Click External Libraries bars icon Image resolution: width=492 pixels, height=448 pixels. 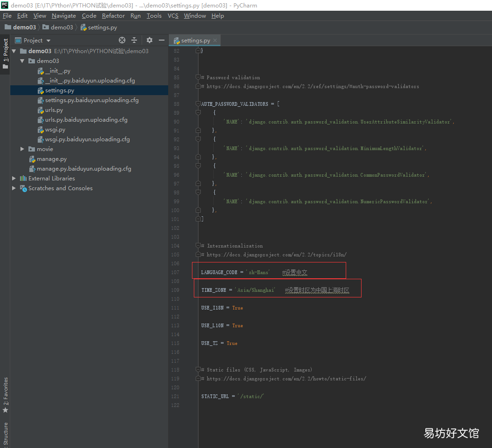coord(23,179)
